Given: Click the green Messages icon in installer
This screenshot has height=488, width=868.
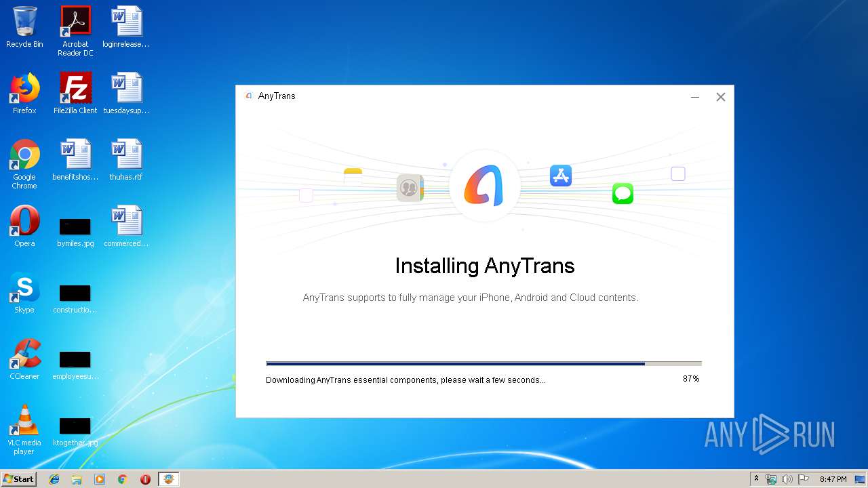Looking at the screenshot, I should click(x=623, y=193).
